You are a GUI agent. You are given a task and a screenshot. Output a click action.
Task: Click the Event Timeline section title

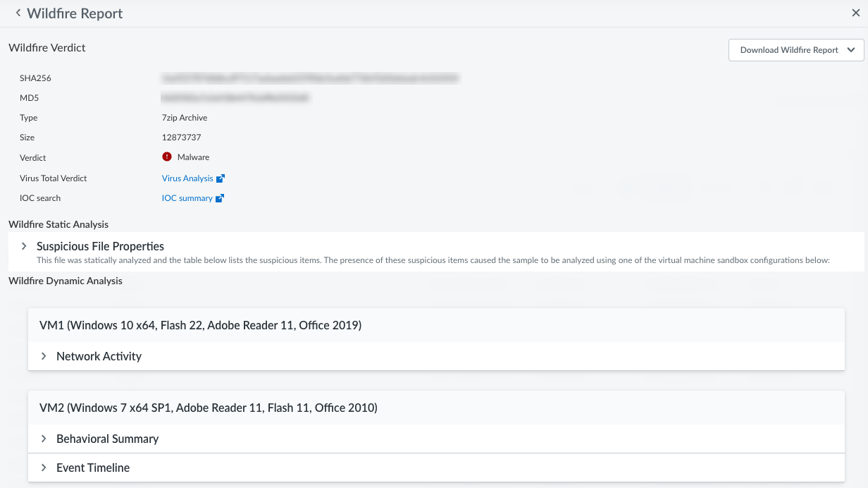93,468
